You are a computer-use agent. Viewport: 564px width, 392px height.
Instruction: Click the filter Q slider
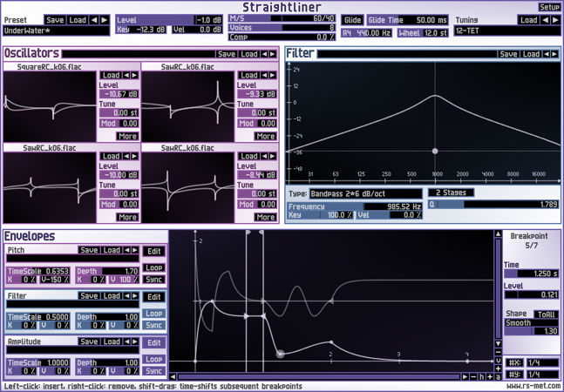pos(493,205)
